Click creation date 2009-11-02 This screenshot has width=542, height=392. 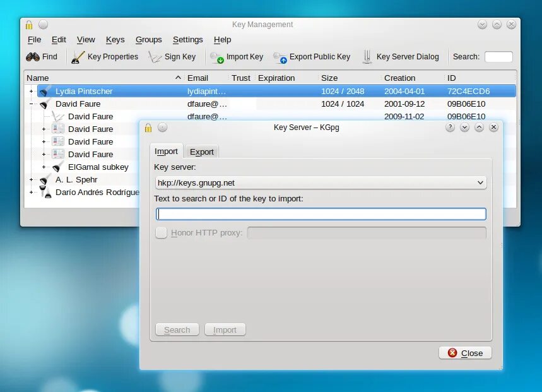pos(404,117)
